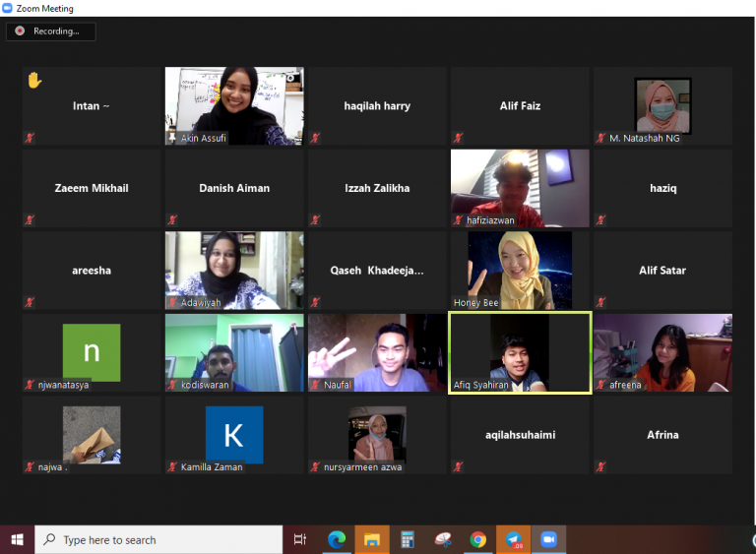Click the raised hand icon on Intan's tile

pos(34,80)
